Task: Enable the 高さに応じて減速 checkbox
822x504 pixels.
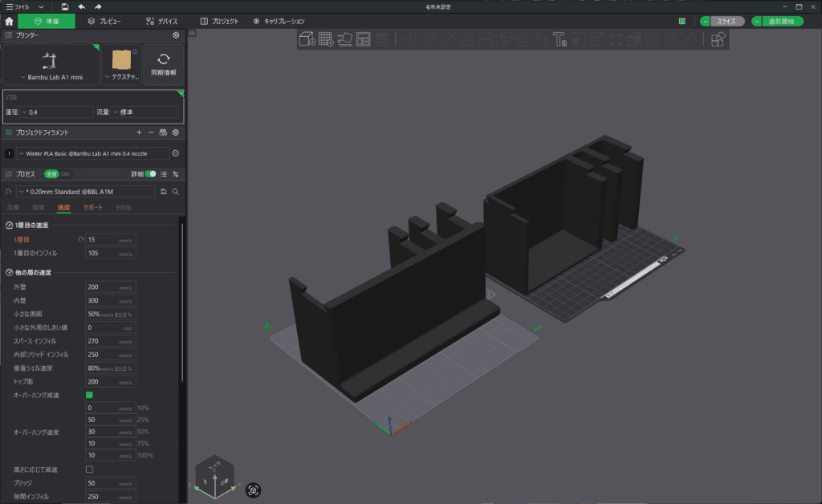Action: [x=89, y=469]
